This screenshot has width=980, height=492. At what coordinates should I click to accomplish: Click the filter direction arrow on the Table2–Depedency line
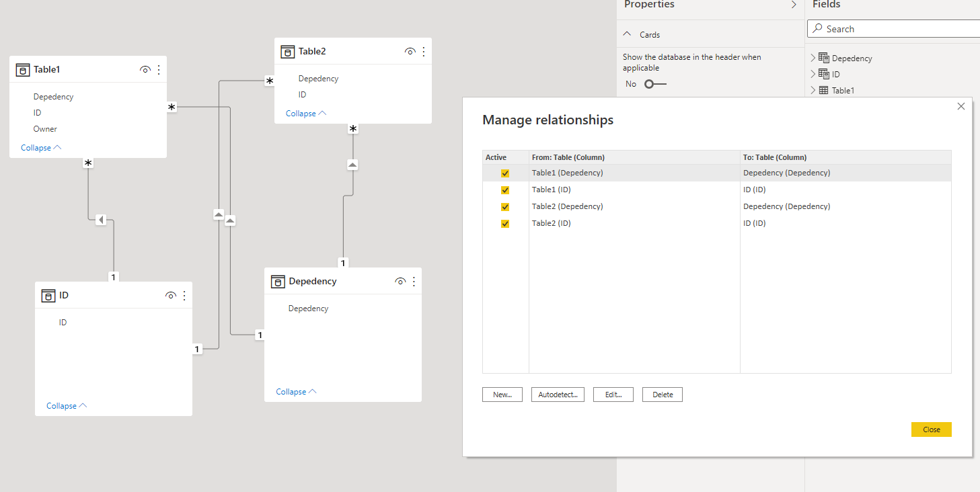click(352, 165)
